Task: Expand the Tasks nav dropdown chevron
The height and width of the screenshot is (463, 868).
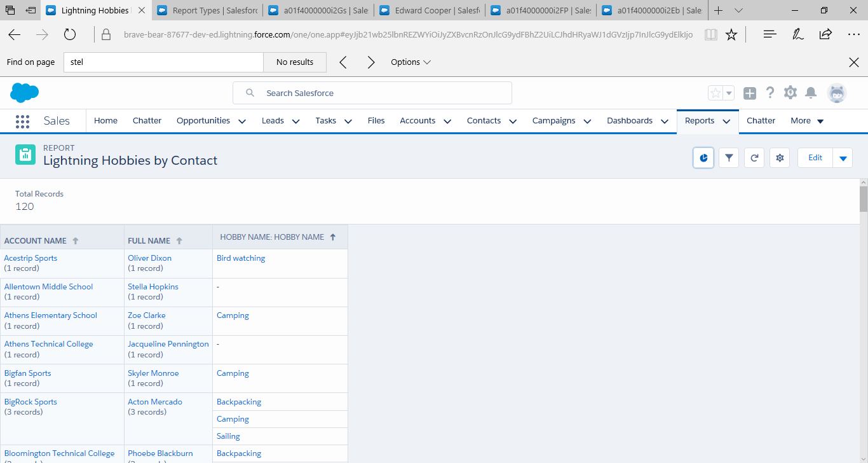Action: [x=348, y=121]
